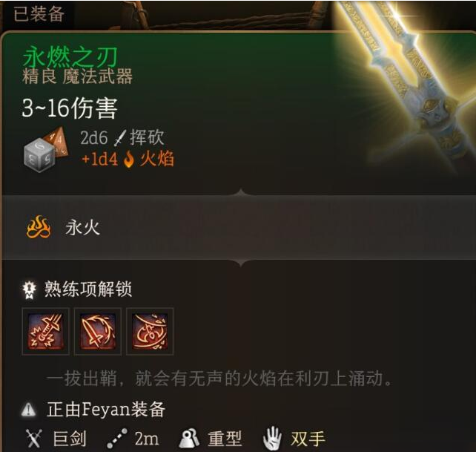
Task: Click the first weapon skill icon, pommel strike
Action: pos(45,331)
